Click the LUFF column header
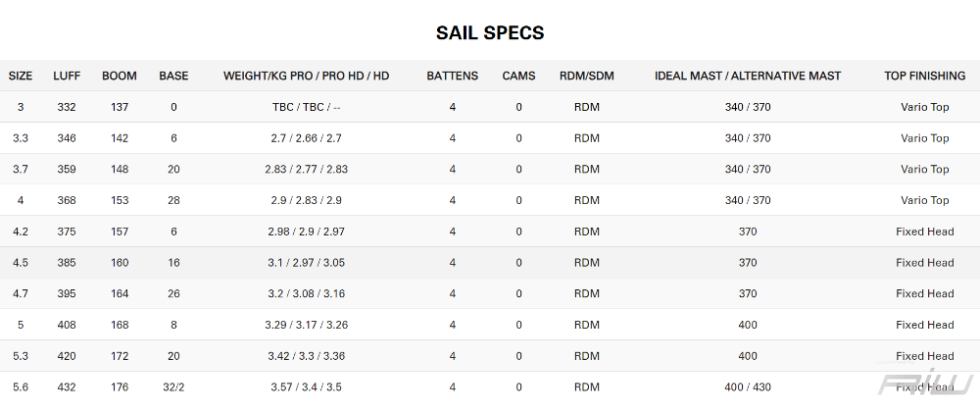 67,76
